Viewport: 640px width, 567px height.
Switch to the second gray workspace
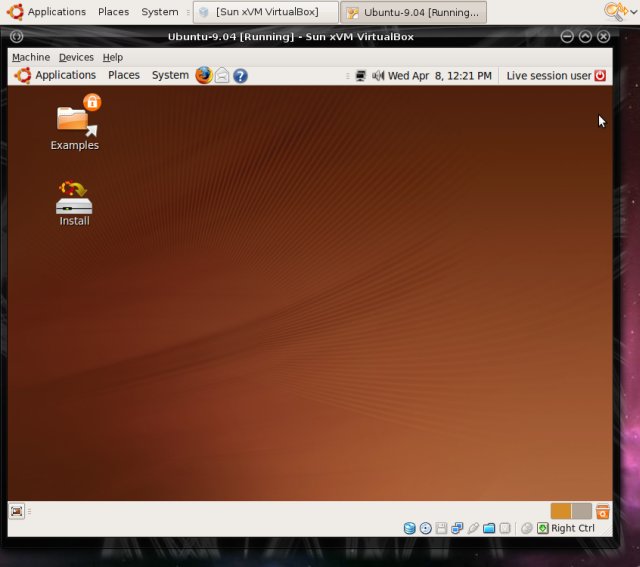point(582,511)
